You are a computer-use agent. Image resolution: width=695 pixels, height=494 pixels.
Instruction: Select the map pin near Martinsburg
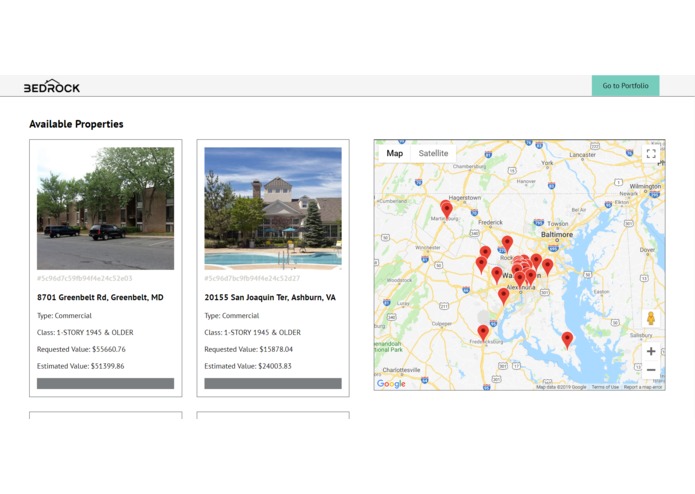click(x=446, y=209)
